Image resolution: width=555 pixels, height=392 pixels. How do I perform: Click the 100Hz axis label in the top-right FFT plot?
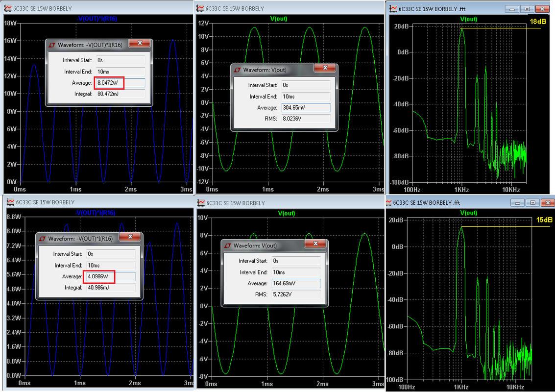pos(411,190)
